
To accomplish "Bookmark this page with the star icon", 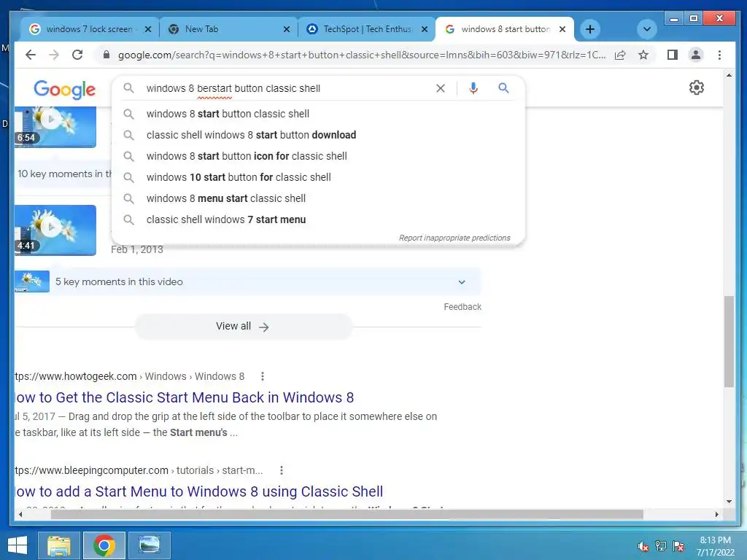I will (x=643, y=55).
